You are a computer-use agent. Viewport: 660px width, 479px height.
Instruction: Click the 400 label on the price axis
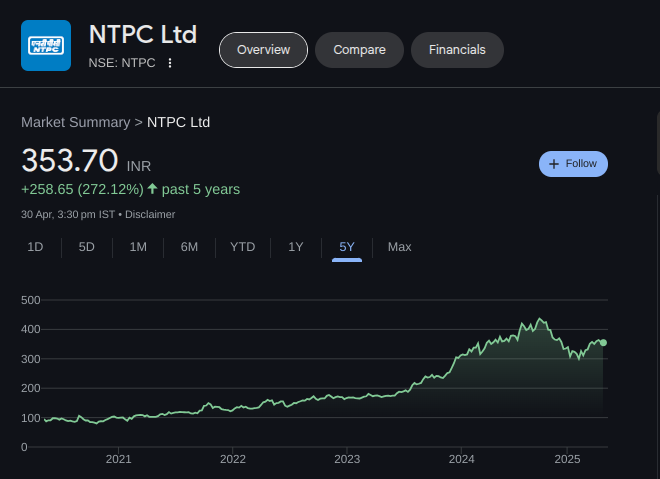click(31, 329)
